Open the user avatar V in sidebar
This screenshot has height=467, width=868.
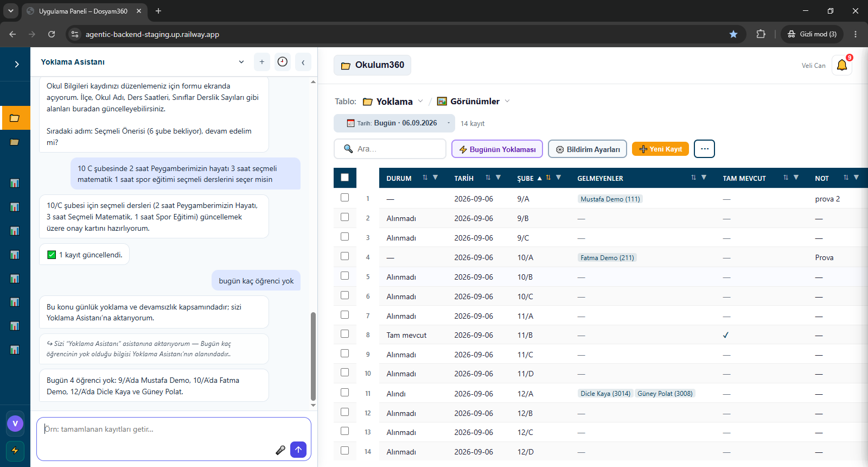click(x=15, y=424)
